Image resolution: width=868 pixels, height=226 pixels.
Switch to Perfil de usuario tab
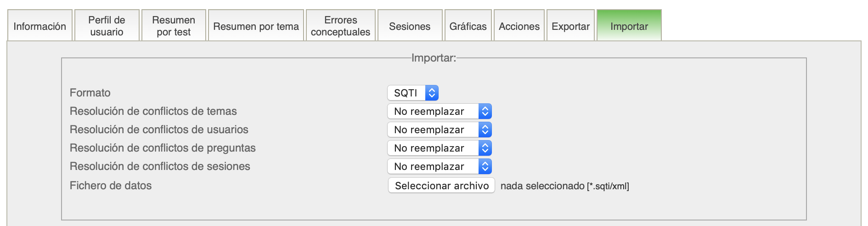pos(107,26)
